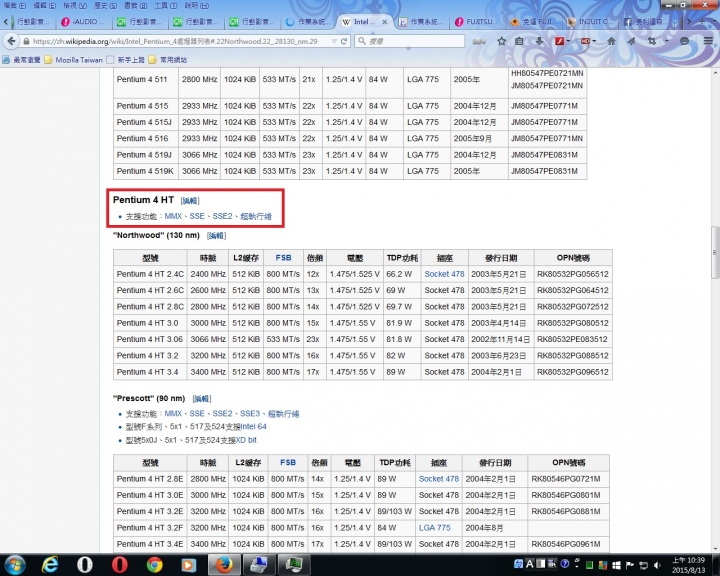Image resolution: width=720 pixels, height=576 pixels.
Task: Click 編輯 link beside Pentium 4 HT heading
Action: pyautogui.click(x=190, y=200)
